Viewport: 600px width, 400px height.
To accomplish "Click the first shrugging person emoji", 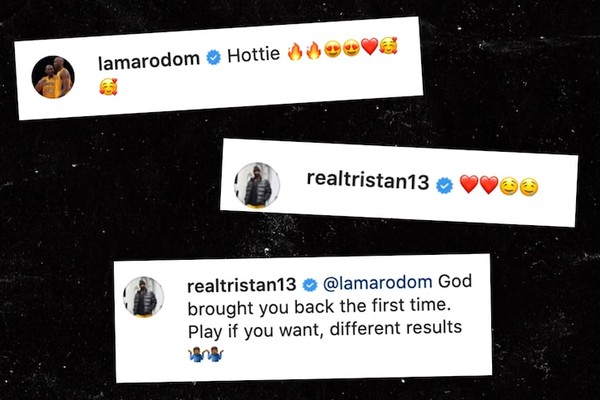I will point(197,354).
